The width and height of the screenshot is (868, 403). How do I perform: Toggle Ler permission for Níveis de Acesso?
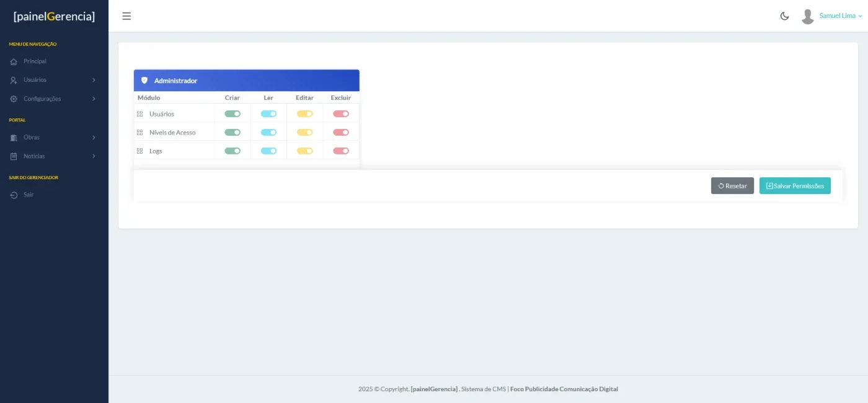(x=268, y=133)
